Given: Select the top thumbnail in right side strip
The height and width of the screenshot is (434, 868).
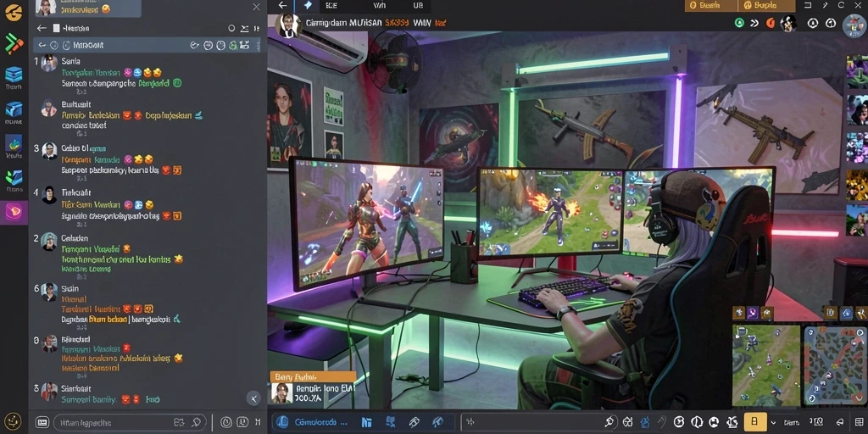Looking at the screenshot, I should tap(857, 71).
